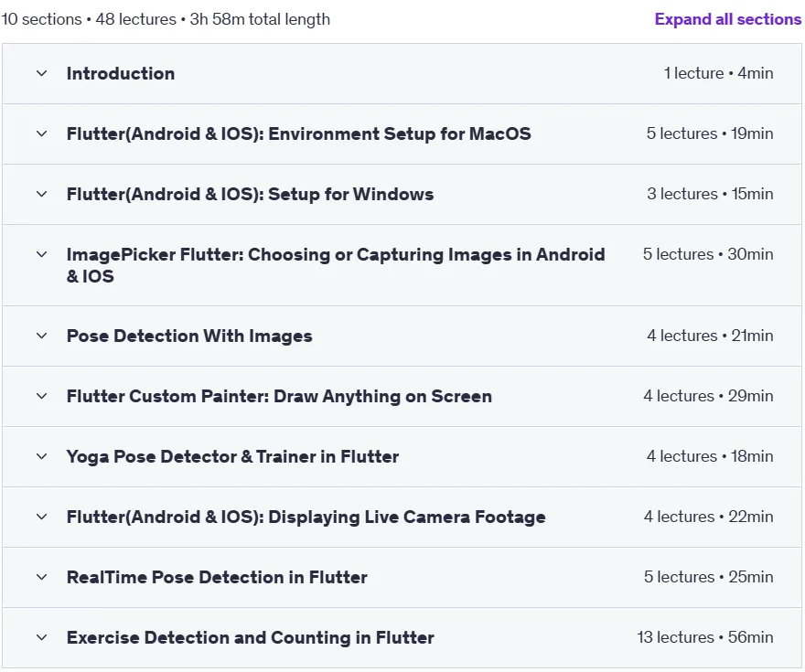Screen dimensions: 805x672
Task: Expand chevron beside Setup for Windows
Action: pyautogui.click(x=41, y=195)
